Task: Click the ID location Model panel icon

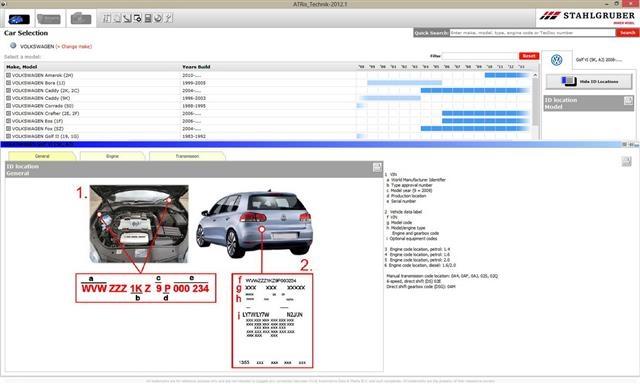Action: pos(628,100)
